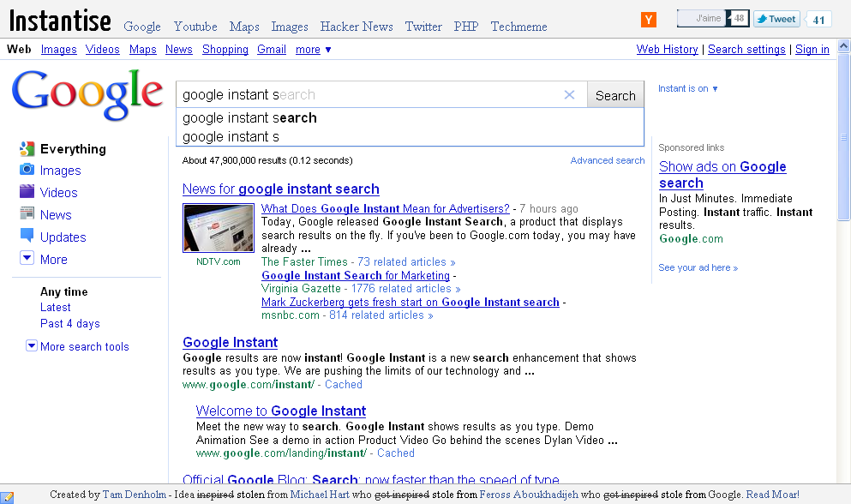Choose the Images camera icon in sidebar
This screenshot has width=851, height=504.
point(27,170)
